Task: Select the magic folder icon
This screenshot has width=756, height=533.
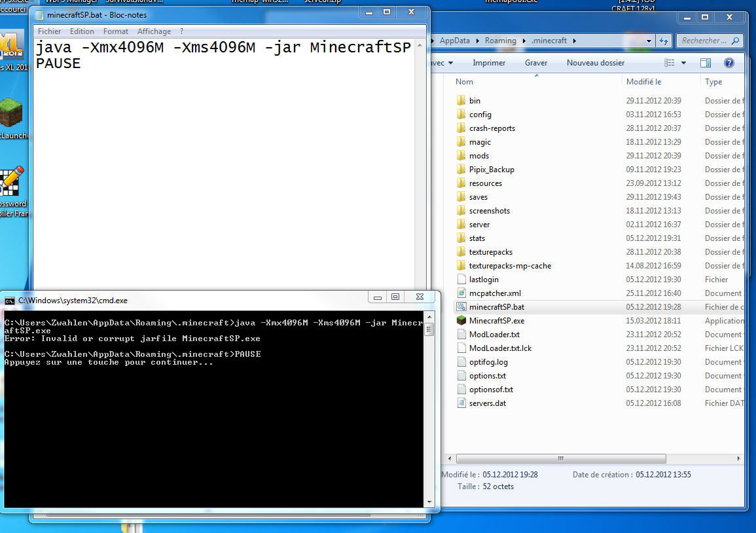Action: tap(461, 142)
